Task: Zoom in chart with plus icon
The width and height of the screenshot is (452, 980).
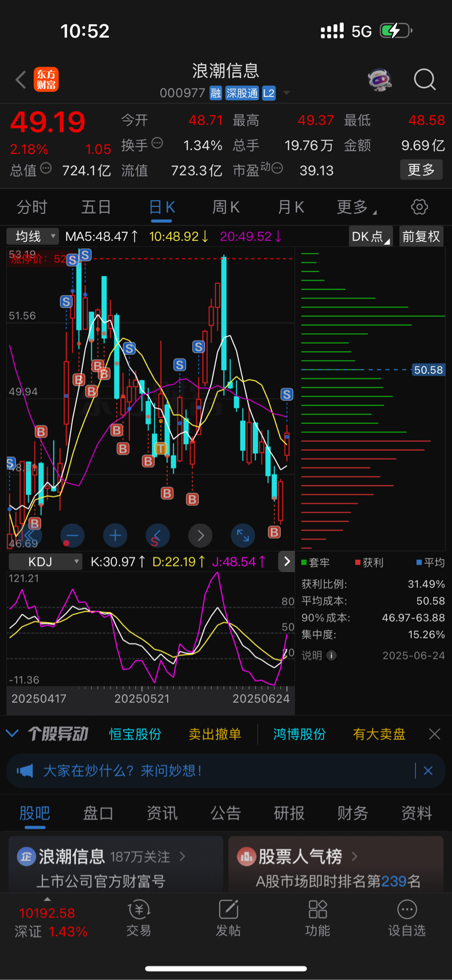Action: pos(115,536)
